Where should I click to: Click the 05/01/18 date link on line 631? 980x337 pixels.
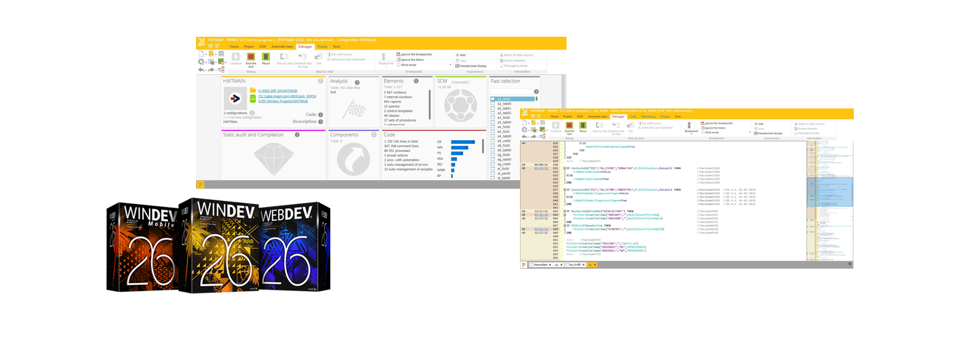[x=541, y=168]
